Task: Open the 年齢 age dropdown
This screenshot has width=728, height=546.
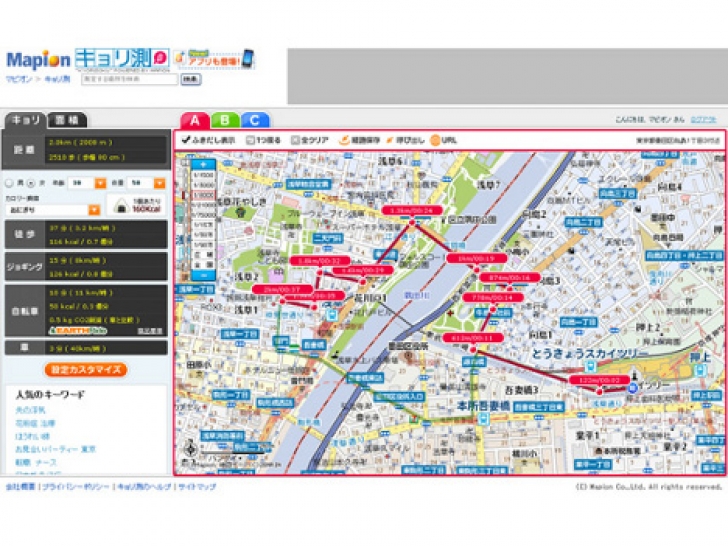Action: click(100, 183)
